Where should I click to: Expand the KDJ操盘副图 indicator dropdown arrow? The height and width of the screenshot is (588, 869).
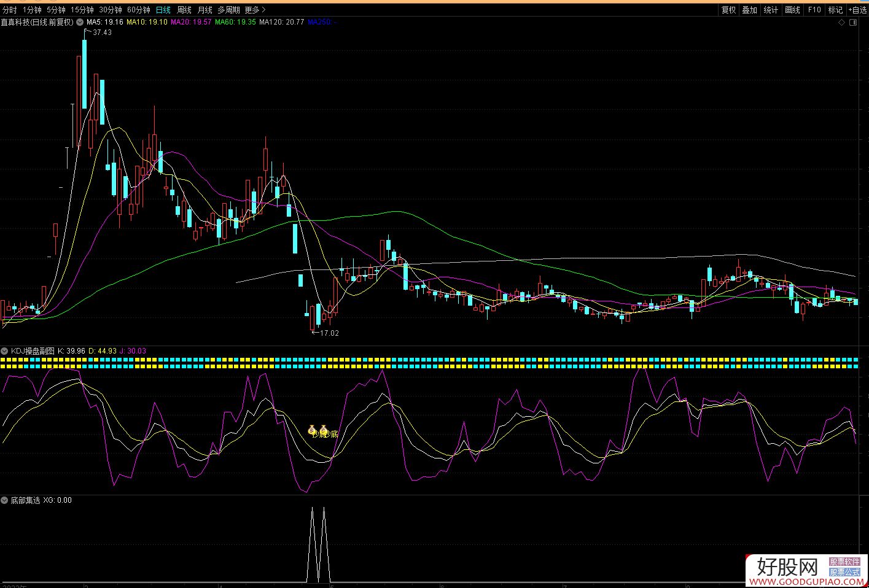pos(5,351)
